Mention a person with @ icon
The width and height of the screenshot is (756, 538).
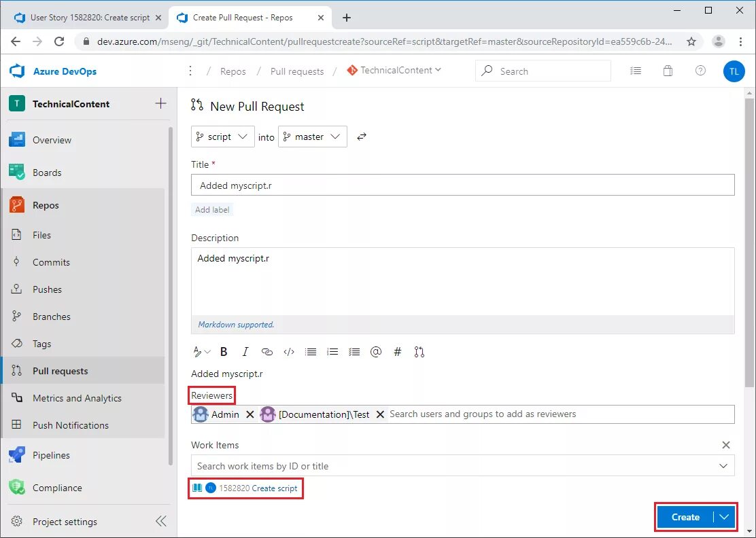(375, 352)
